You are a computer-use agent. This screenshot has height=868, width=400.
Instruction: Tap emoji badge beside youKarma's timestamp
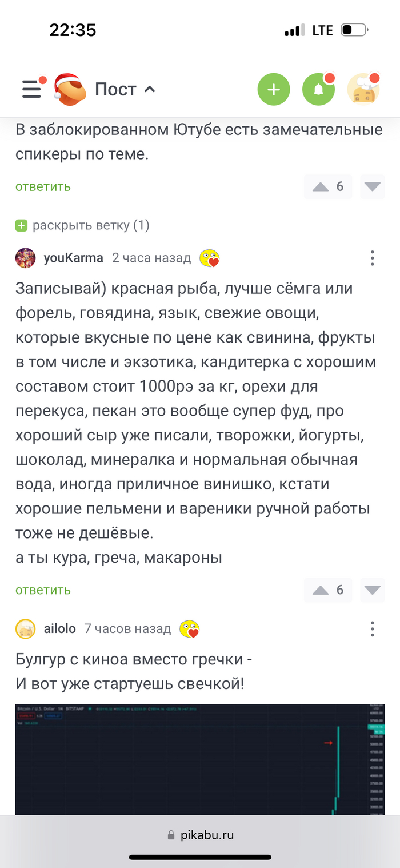[x=210, y=258]
